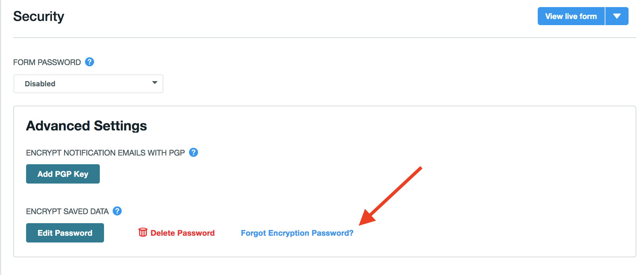The image size is (644, 275).
Task: Click the Edit Password button
Action: 65,233
